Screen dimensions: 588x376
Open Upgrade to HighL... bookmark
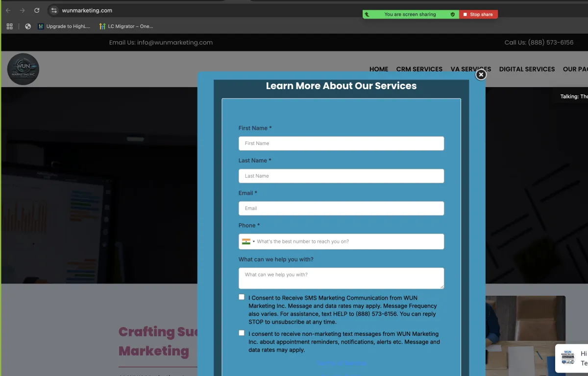[64, 26]
